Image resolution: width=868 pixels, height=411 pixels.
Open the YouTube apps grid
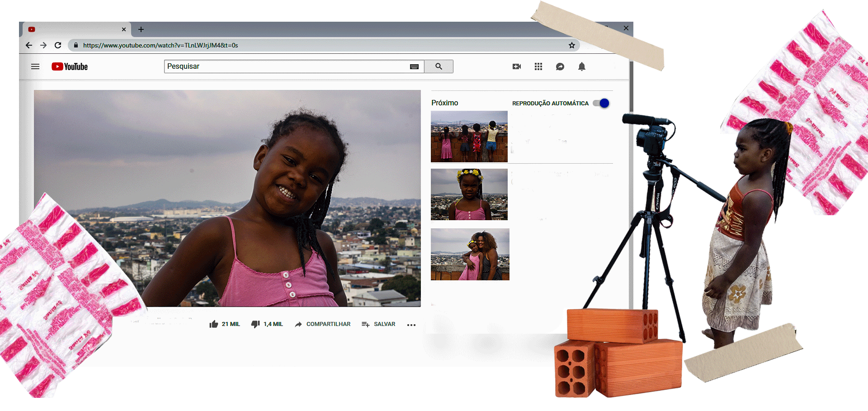(x=538, y=66)
